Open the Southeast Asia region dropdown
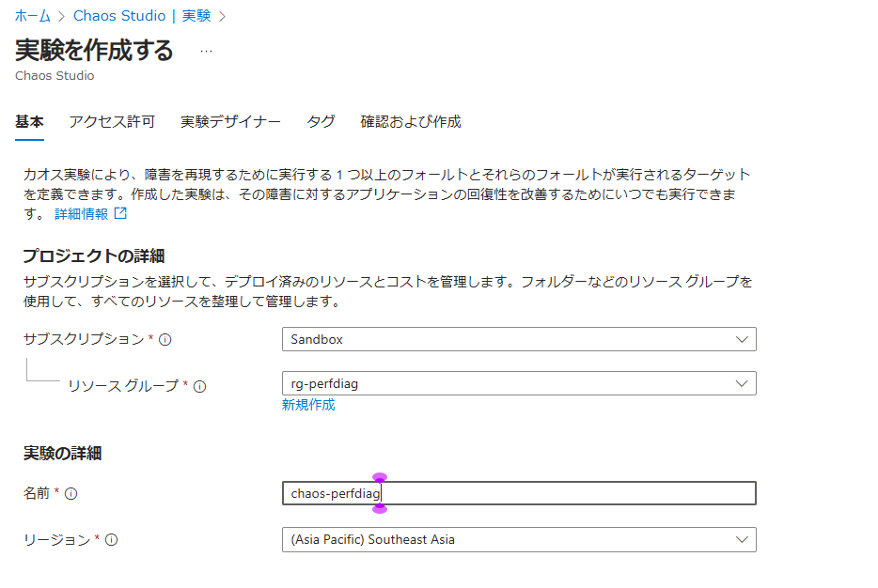The width and height of the screenshot is (878, 588). [x=519, y=539]
